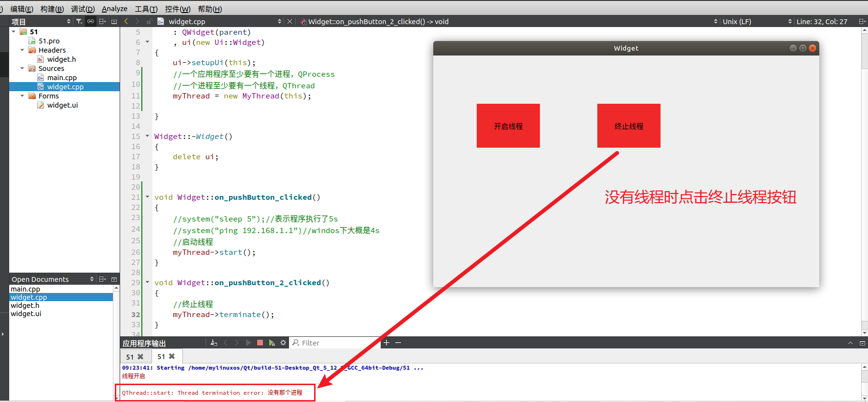Toggle the file read-only lock icon
This screenshot has height=402, width=868.
click(149, 21)
